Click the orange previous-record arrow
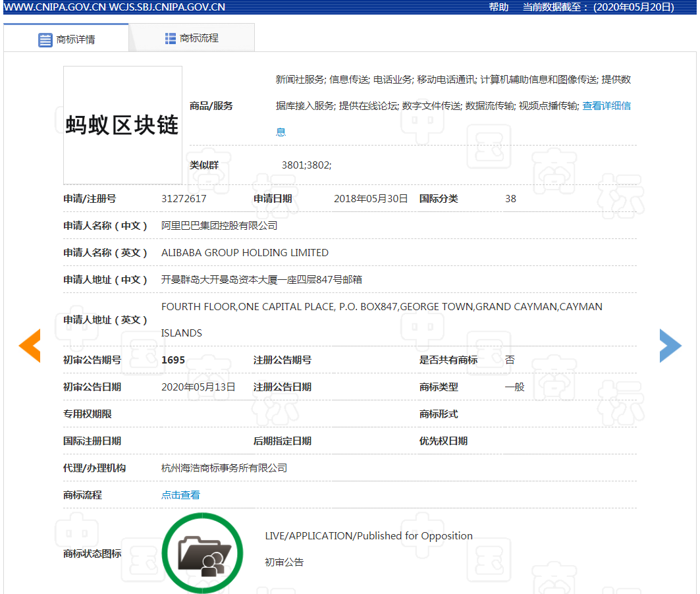The height and width of the screenshot is (594, 700). [x=30, y=346]
